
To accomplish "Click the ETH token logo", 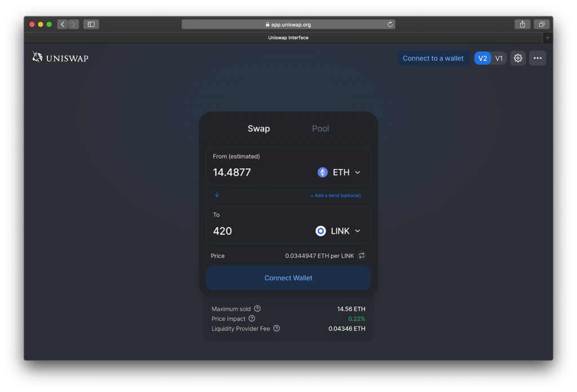I will click(x=323, y=172).
